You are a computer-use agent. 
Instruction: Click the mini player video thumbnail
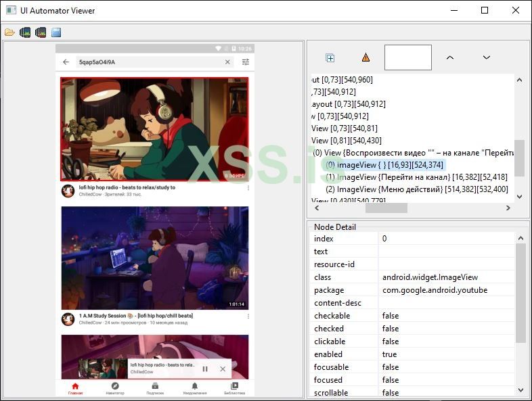(103, 369)
